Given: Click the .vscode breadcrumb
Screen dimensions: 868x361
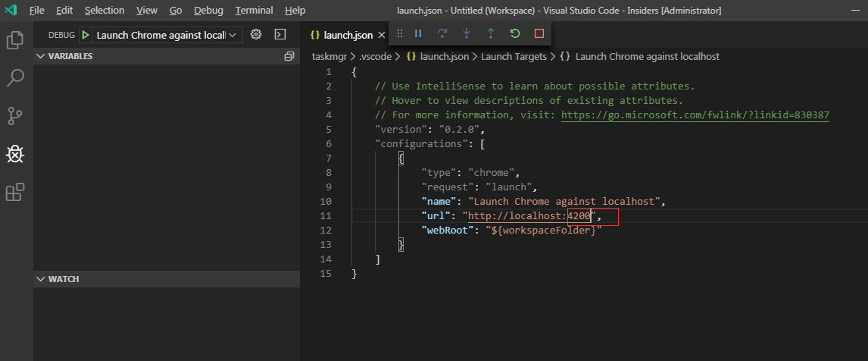Looking at the screenshot, I should (376, 57).
